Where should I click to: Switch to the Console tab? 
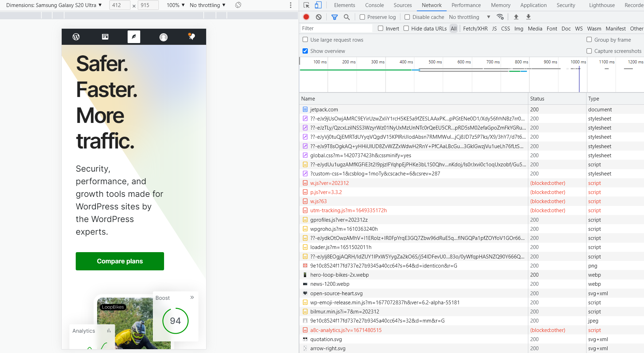(x=374, y=5)
